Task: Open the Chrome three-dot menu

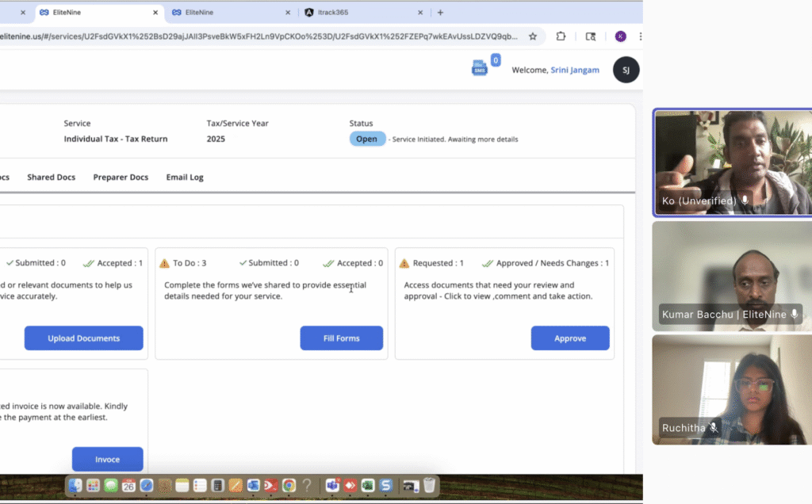Action: point(639,36)
